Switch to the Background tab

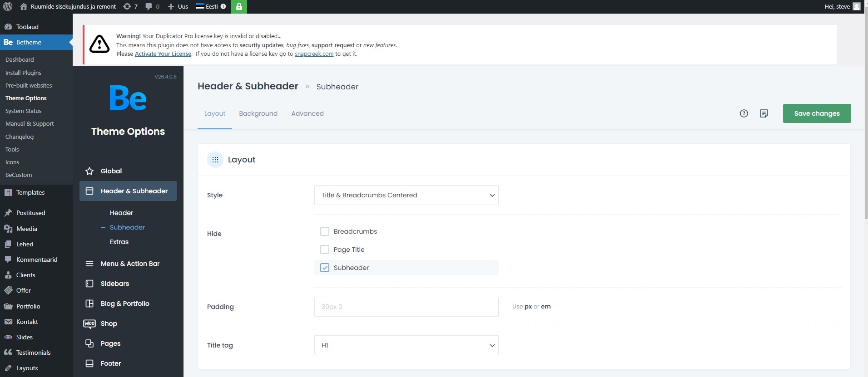[x=258, y=113]
